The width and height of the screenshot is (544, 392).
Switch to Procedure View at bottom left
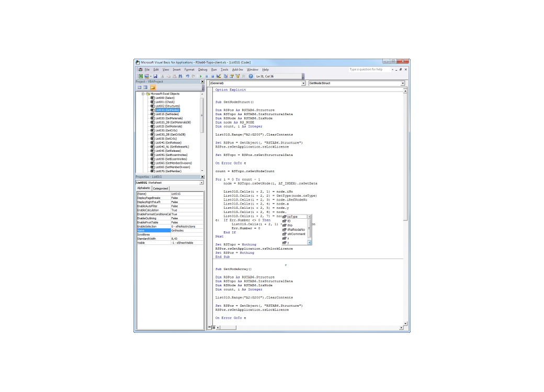coord(209,327)
